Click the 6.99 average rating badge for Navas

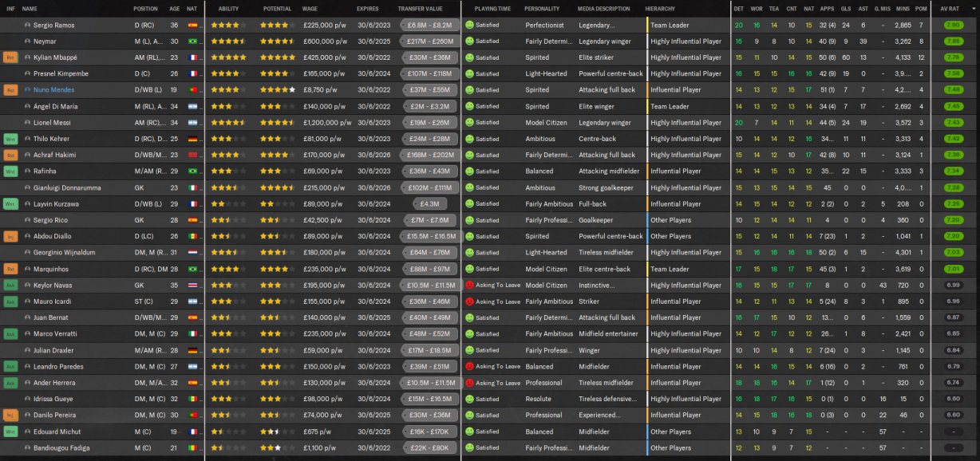pos(953,286)
